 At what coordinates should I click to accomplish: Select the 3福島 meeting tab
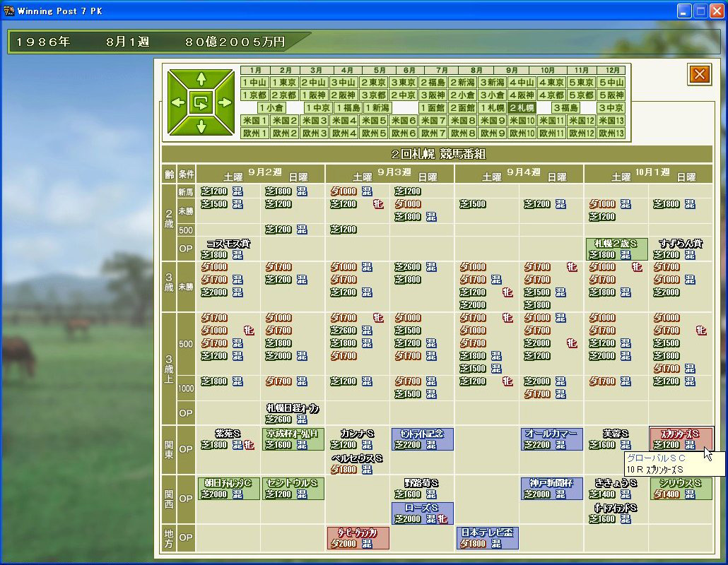point(565,108)
